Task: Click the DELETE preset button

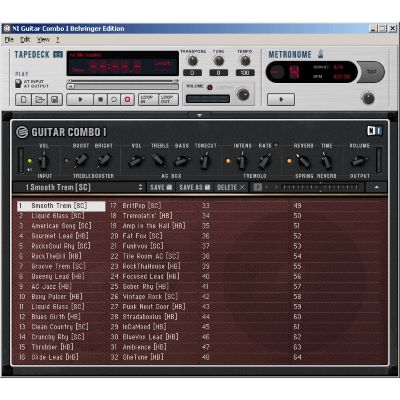Action: point(231,187)
